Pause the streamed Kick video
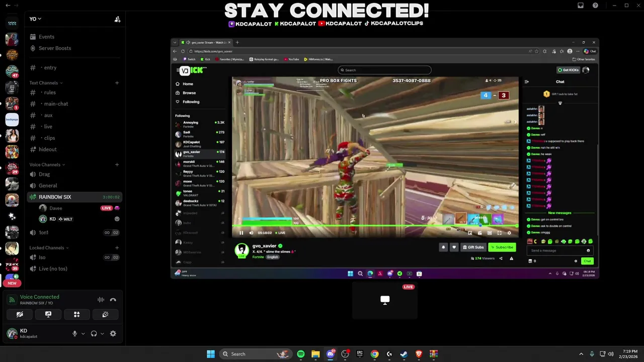Screen dimensions: 644x362 pos(241,233)
